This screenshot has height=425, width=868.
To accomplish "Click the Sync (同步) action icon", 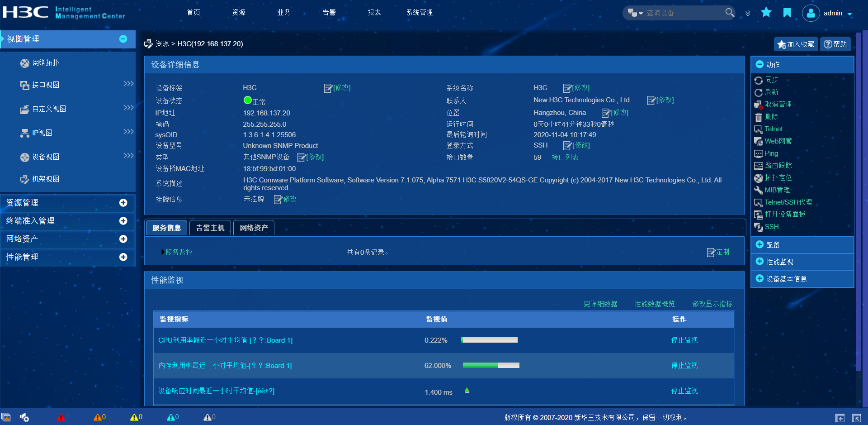I will tap(758, 80).
